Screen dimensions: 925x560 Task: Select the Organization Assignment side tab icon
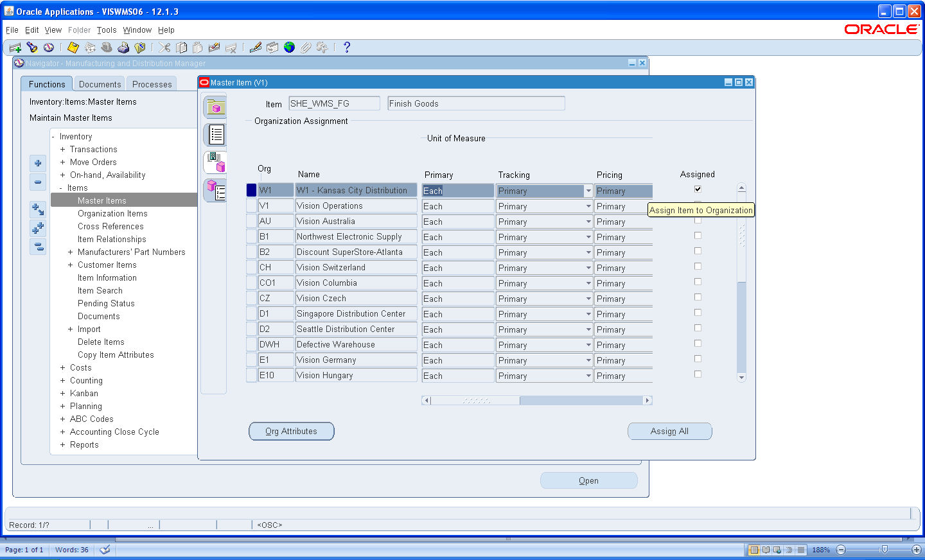click(x=215, y=162)
